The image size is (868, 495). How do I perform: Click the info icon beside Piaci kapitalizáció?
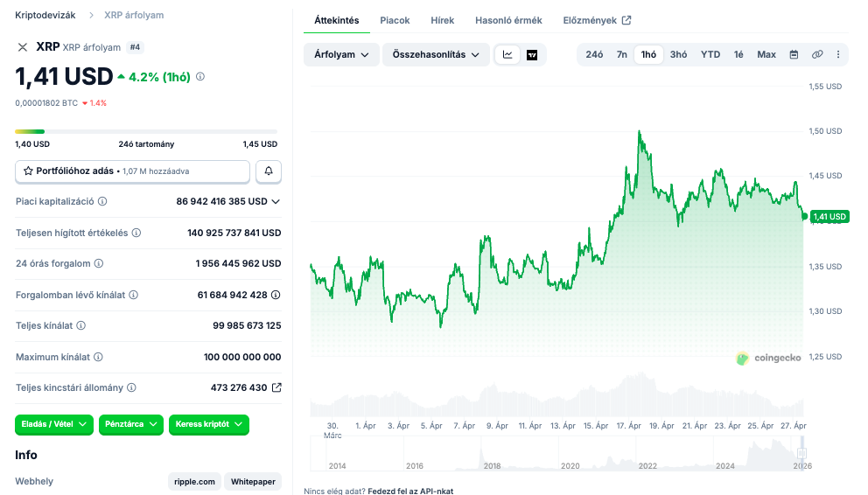pyautogui.click(x=102, y=201)
